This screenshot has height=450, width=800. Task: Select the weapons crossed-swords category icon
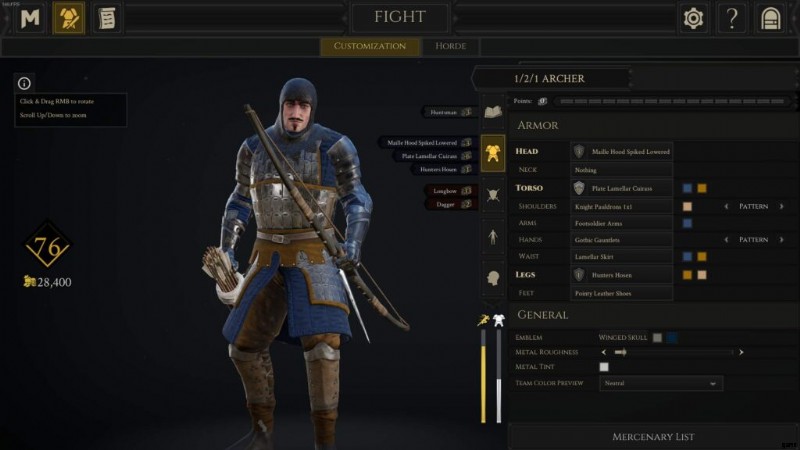(493, 195)
